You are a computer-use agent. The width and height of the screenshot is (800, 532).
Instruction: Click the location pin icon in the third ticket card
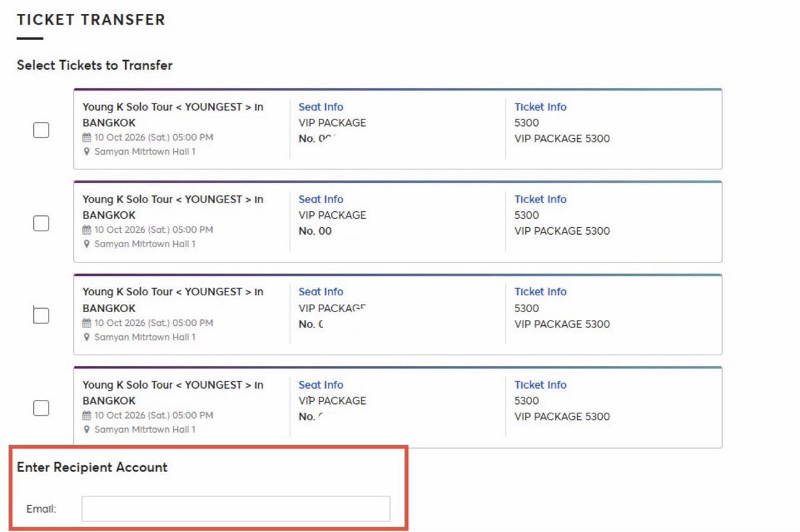pos(87,337)
